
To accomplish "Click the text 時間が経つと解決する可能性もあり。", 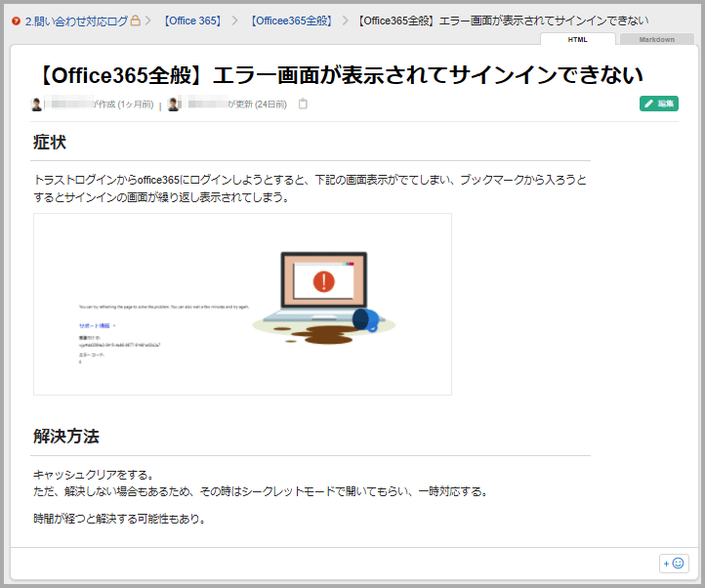I will coord(120,519).
